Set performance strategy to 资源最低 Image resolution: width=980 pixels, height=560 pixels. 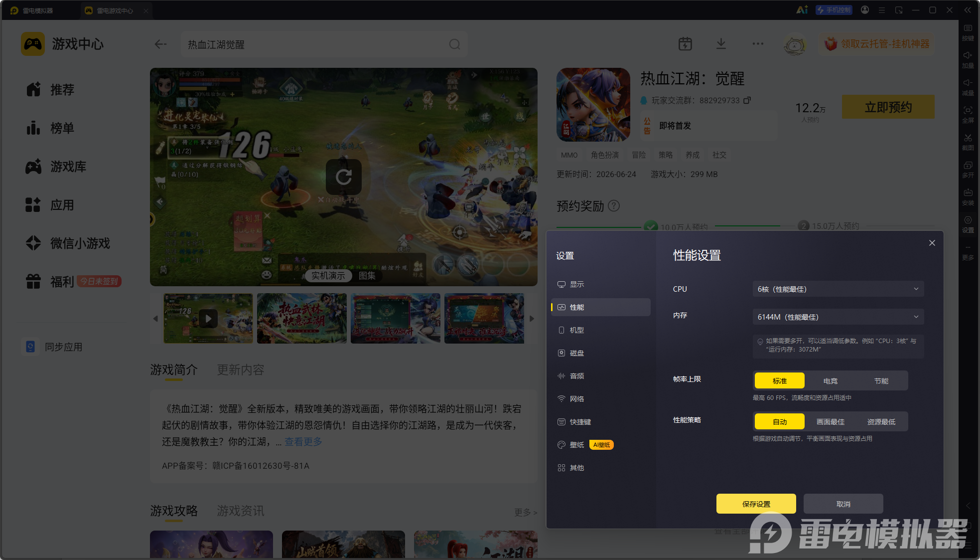tap(881, 421)
